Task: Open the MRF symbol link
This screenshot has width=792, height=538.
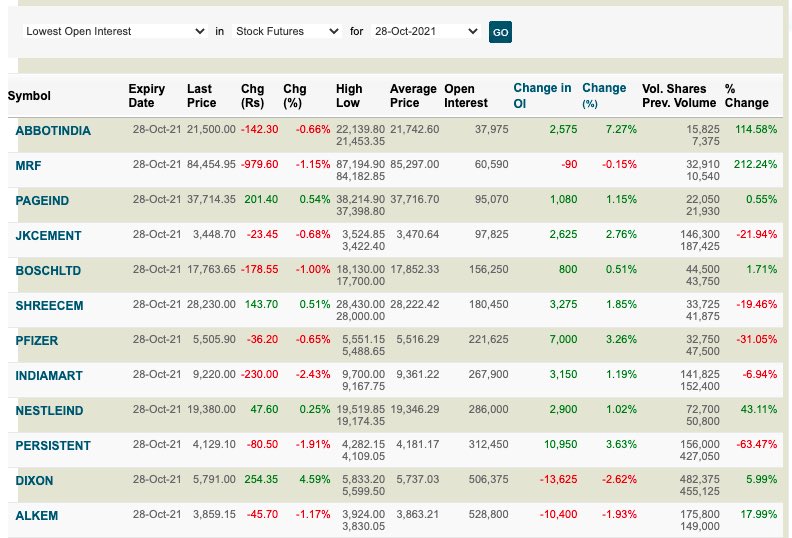Action: [28, 166]
